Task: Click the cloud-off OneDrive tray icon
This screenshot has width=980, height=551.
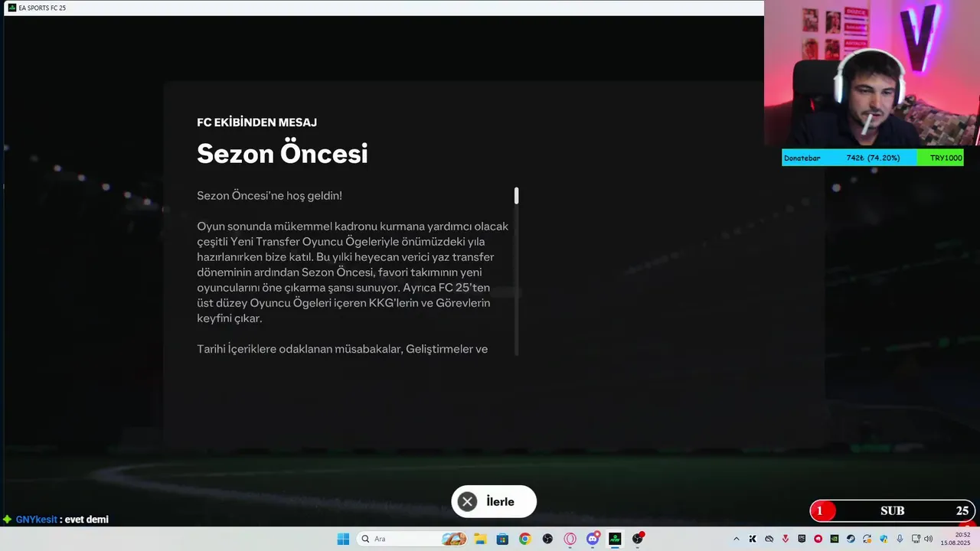Action: (769, 539)
